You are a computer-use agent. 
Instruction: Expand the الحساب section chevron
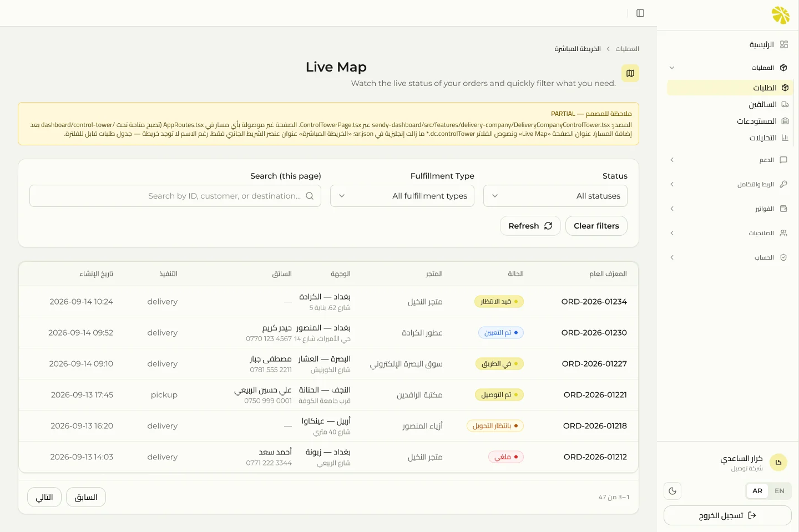(672, 257)
